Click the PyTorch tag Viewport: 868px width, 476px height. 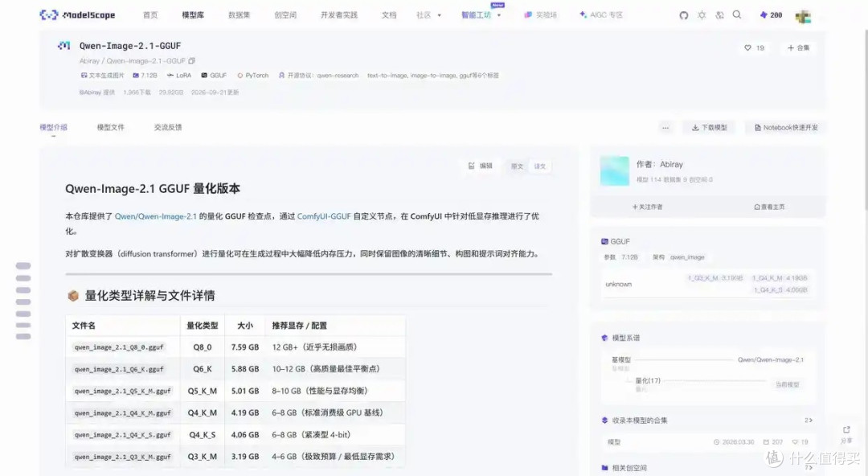[x=252, y=76]
